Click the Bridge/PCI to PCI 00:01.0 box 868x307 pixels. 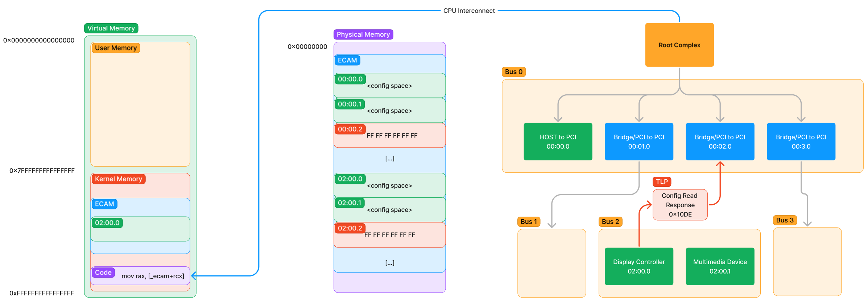[x=638, y=142]
